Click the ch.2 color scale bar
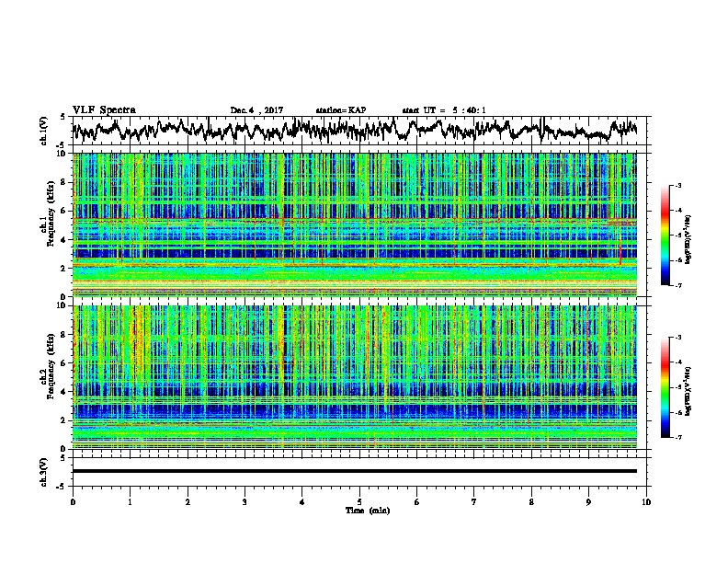Viewport: 728px width, 563px height. point(665,387)
